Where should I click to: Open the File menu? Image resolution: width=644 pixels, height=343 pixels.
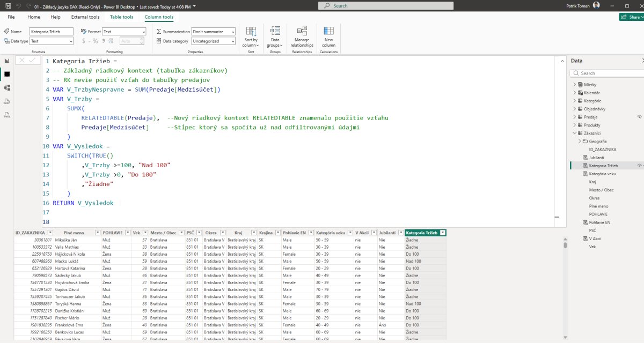coord(11,17)
